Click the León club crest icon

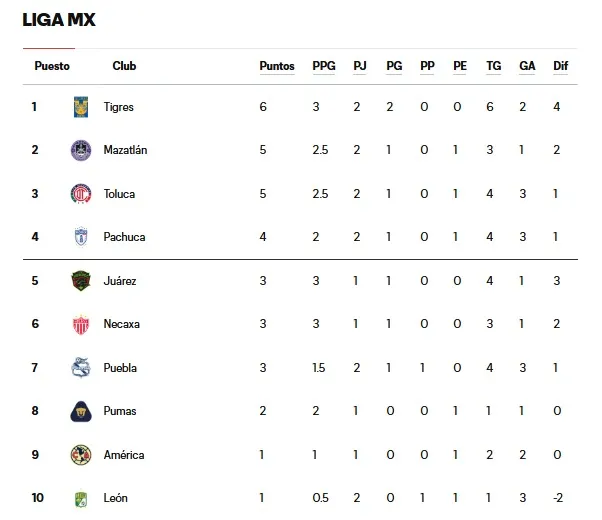point(81,498)
